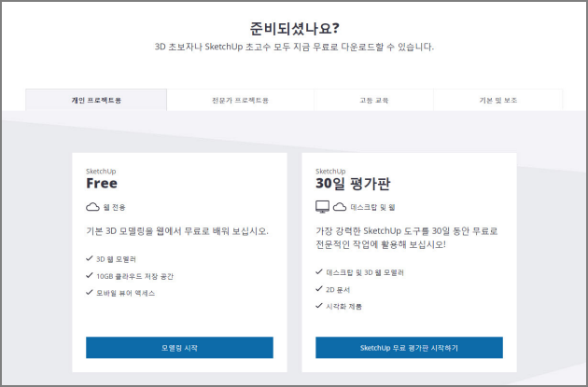The width and height of the screenshot is (588, 387).
Task: Click the text 3D 웹 모델러 in Free card
Action: pyautogui.click(x=117, y=259)
